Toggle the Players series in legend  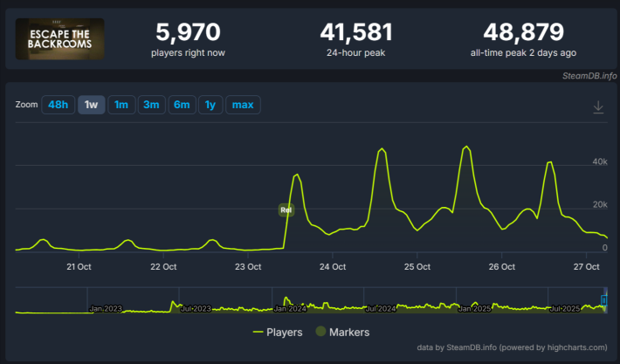click(278, 332)
